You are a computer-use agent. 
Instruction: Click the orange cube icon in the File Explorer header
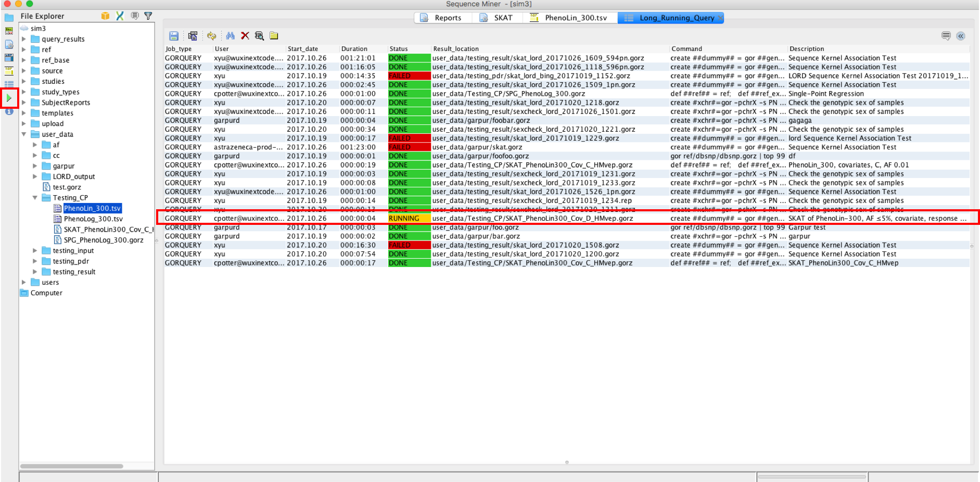105,16
